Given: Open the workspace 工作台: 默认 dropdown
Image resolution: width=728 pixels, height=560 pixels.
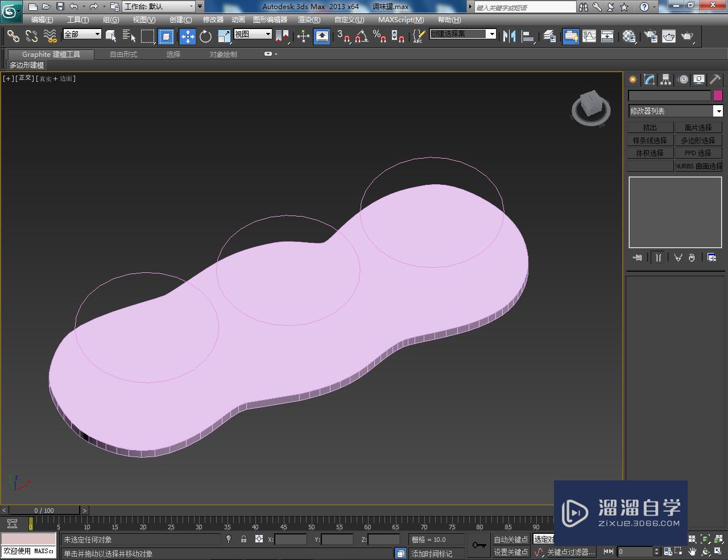Looking at the screenshot, I should click(159, 7).
